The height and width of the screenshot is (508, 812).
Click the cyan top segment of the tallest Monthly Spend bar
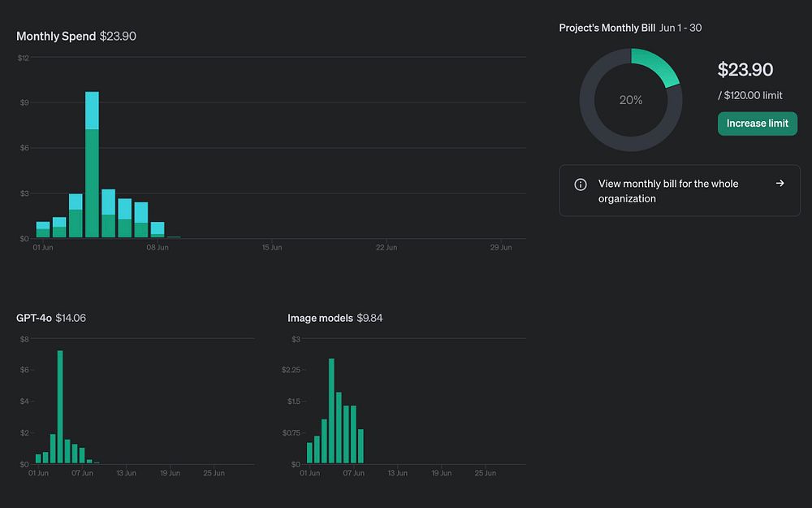pyautogui.click(x=92, y=111)
